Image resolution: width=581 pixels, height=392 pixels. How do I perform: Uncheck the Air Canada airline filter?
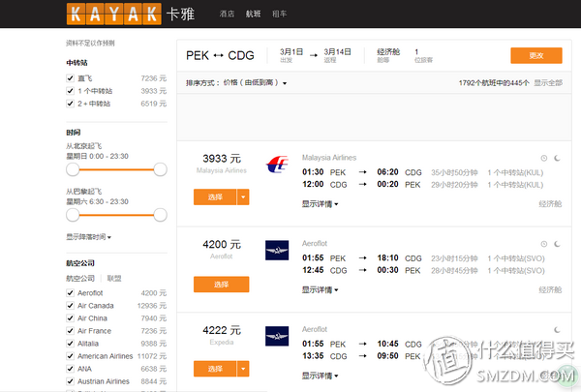pyautogui.click(x=70, y=306)
